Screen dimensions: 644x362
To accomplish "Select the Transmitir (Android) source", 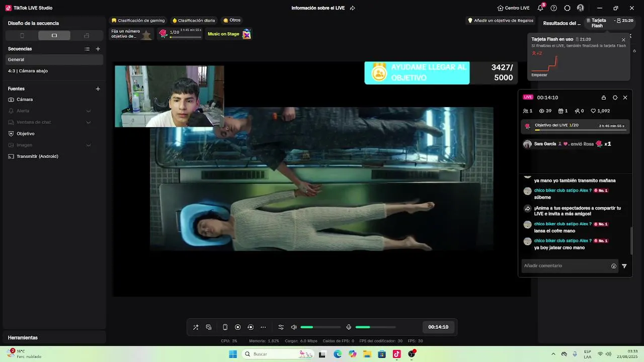I will point(54,156).
